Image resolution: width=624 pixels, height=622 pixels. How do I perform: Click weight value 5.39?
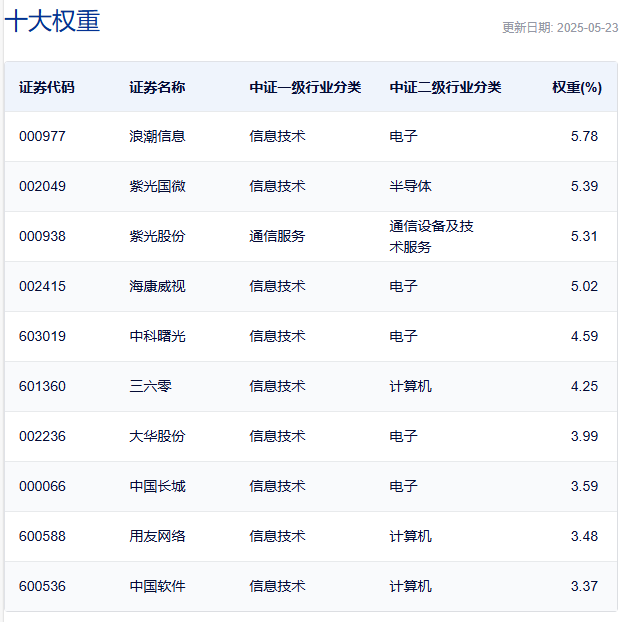click(x=584, y=186)
